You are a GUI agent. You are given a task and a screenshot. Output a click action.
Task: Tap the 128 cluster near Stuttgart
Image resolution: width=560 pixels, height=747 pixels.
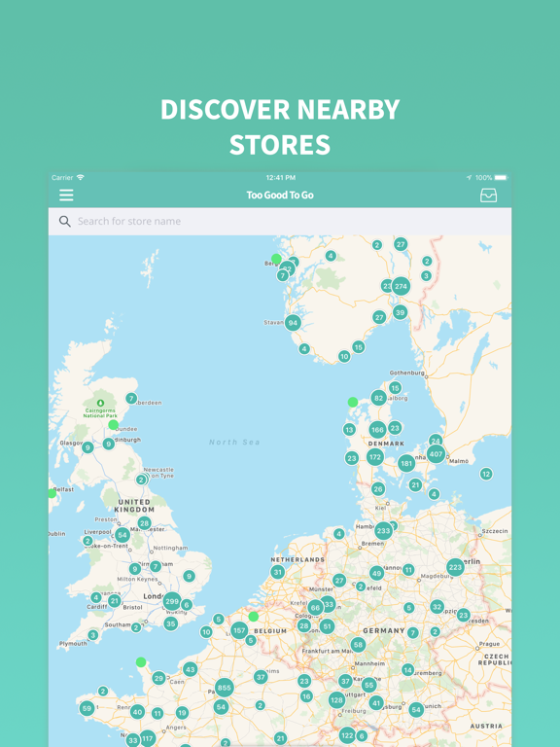(336, 700)
